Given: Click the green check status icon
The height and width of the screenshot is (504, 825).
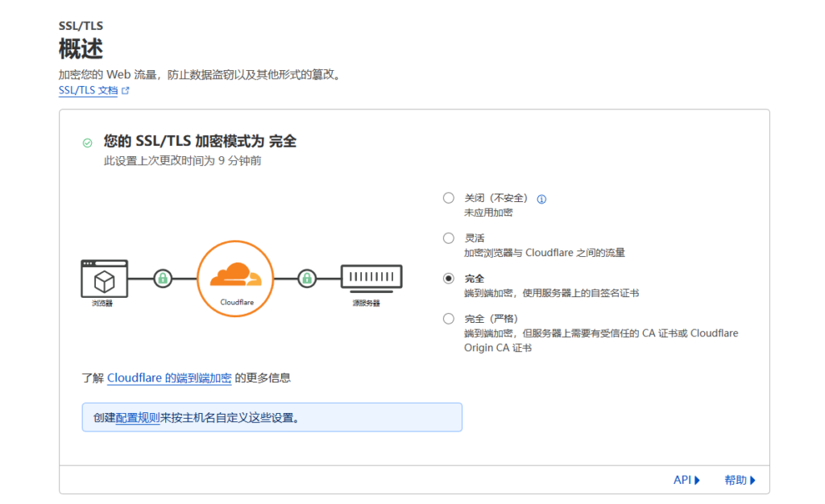Looking at the screenshot, I should click(x=87, y=143).
